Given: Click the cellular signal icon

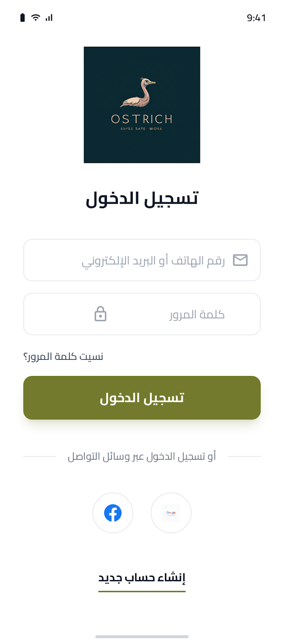Looking at the screenshot, I should point(48,18).
